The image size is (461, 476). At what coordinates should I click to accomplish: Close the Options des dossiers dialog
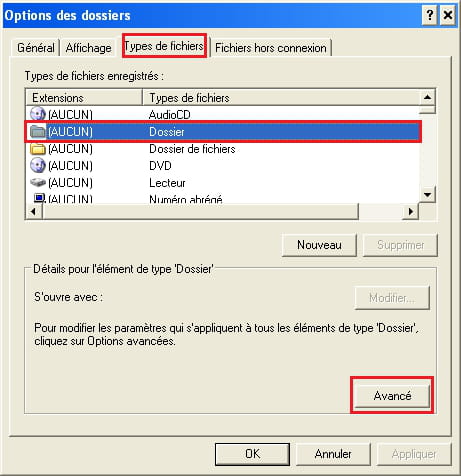(x=448, y=15)
